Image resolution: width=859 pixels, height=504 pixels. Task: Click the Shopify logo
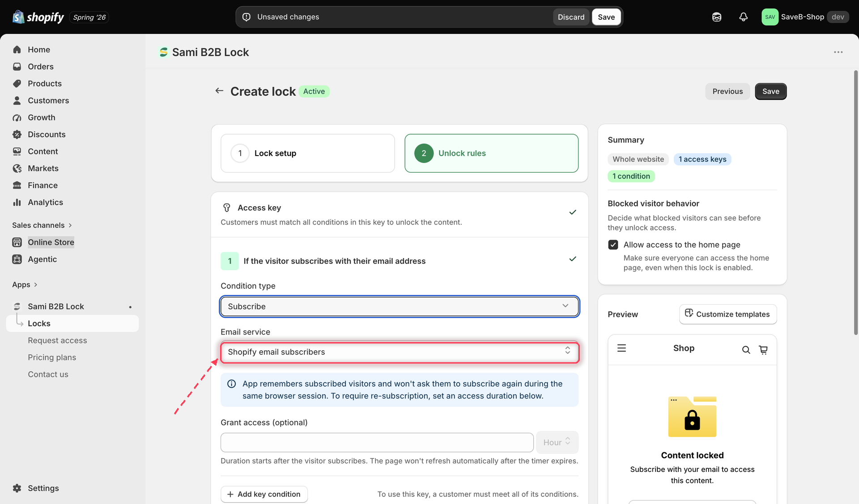pyautogui.click(x=38, y=17)
